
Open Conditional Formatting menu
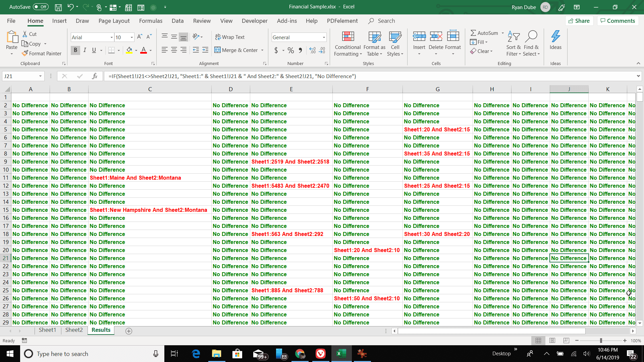coord(347,43)
